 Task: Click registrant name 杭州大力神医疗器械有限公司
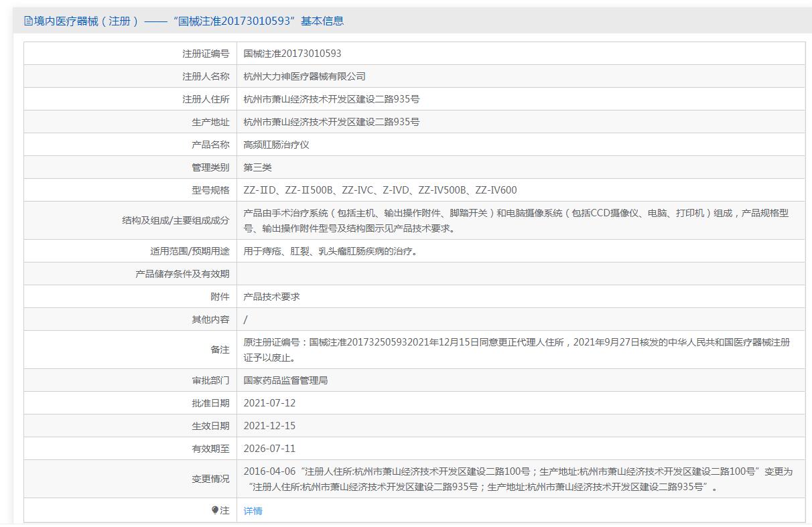pyautogui.click(x=304, y=76)
